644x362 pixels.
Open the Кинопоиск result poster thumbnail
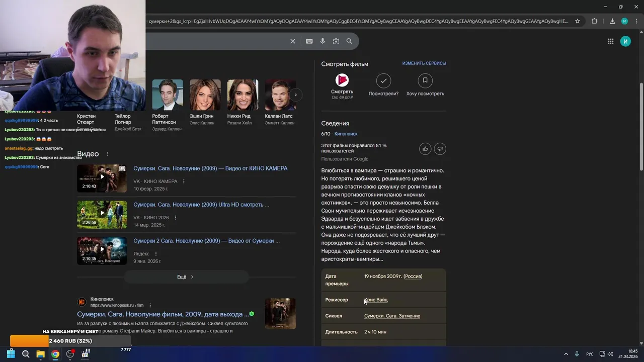point(280,314)
